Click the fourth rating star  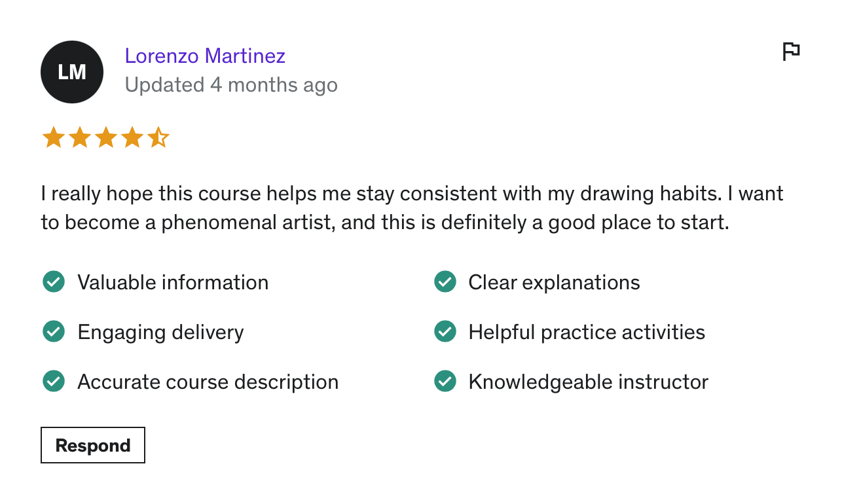click(x=132, y=138)
